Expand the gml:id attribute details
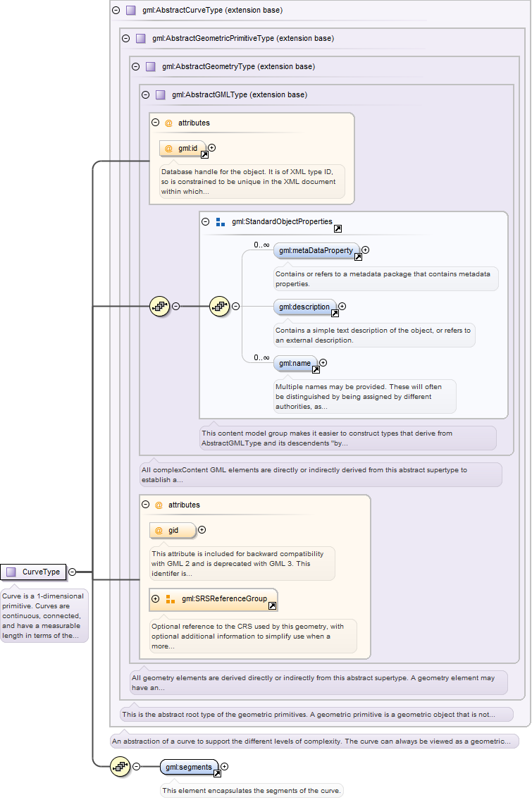Viewport: 532px width, 800px height. point(211,147)
